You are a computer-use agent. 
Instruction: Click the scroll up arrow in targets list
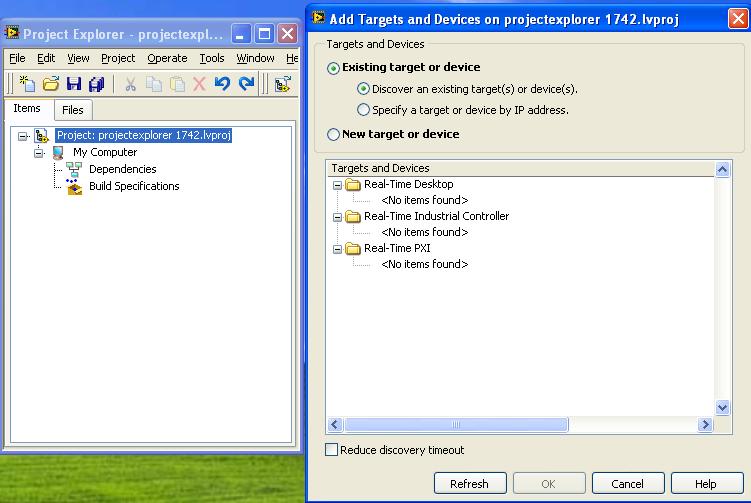pyautogui.click(x=722, y=170)
